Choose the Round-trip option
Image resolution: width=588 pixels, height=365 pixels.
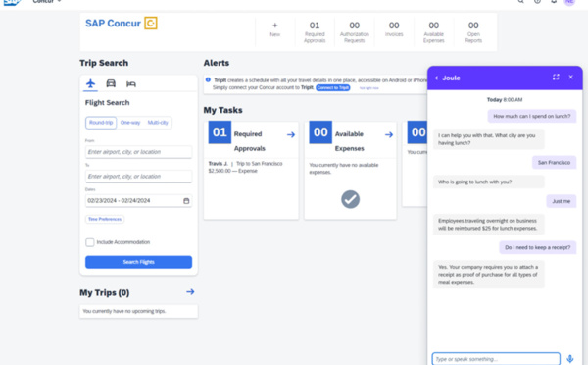click(x=101, y=123)
